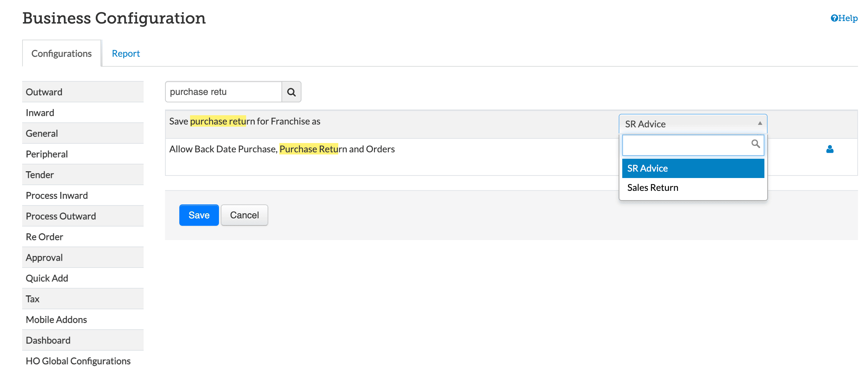Click the blue user icon
868x376 pixels.
tap(829, 149)
